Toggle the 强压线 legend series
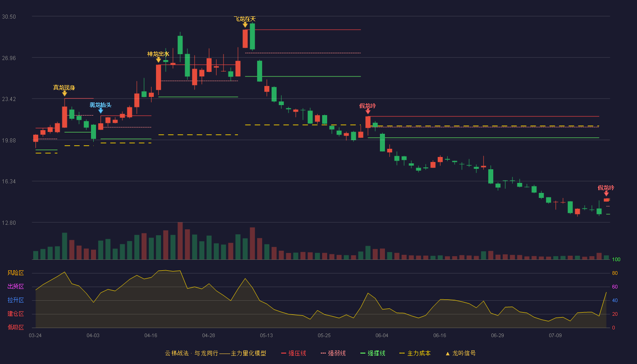Image resolution: width=637 pixels, height=364 pixels. point(294,354)
